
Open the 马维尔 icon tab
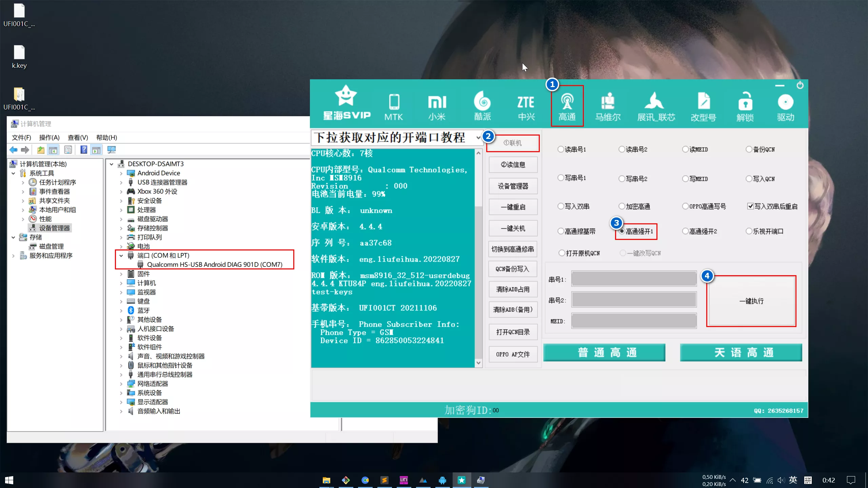tap(608, 107)
